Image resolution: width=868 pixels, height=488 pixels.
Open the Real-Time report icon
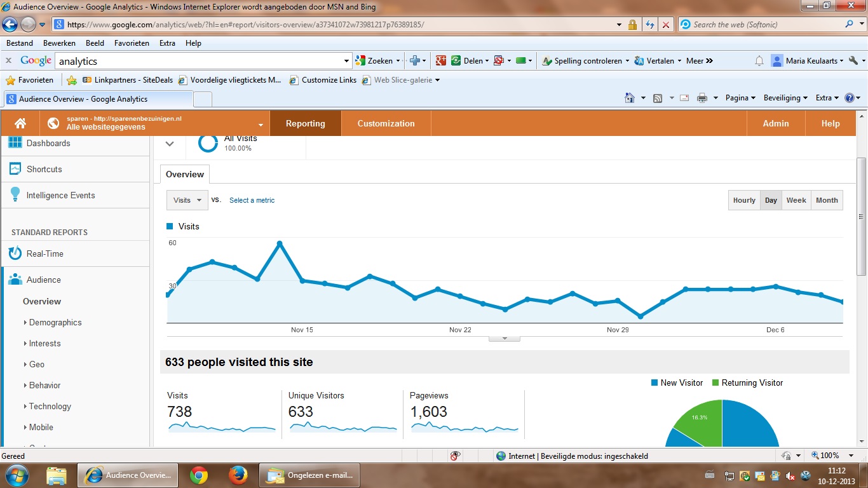pyautogui.click(x=15, y=254)
